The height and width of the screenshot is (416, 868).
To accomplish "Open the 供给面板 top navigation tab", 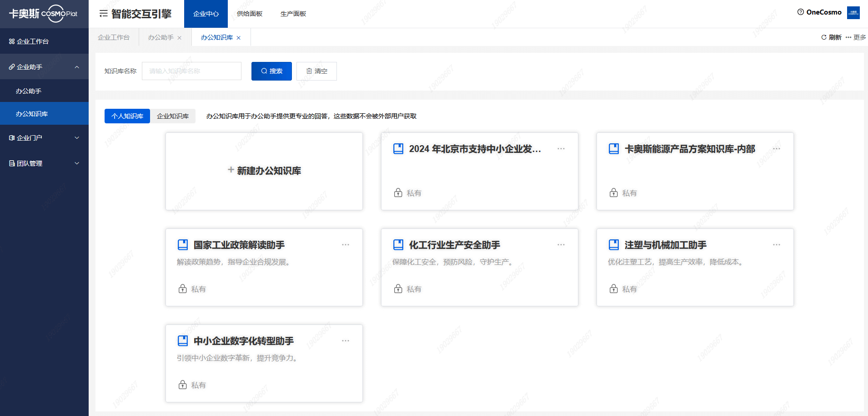I will point(250,14).
